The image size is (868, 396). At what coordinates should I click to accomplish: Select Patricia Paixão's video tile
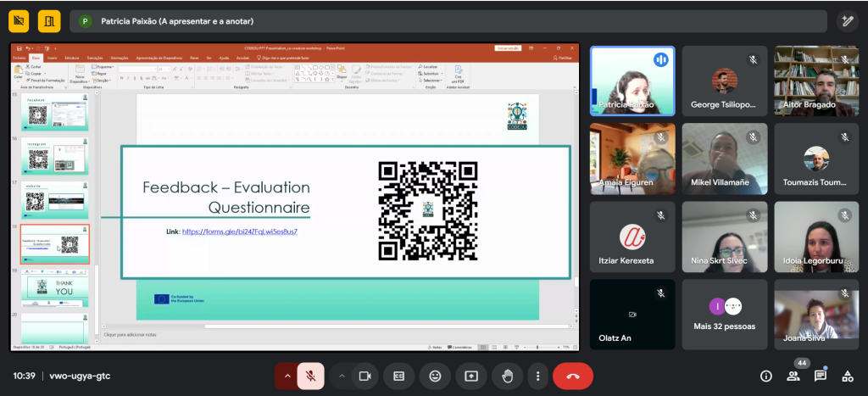click(x=632, y=81)
